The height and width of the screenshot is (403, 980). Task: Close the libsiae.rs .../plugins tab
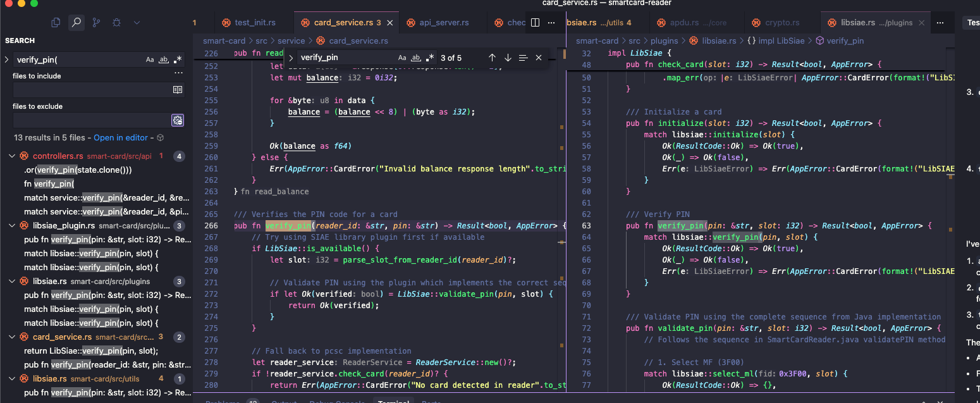click(x=923, y=23)
